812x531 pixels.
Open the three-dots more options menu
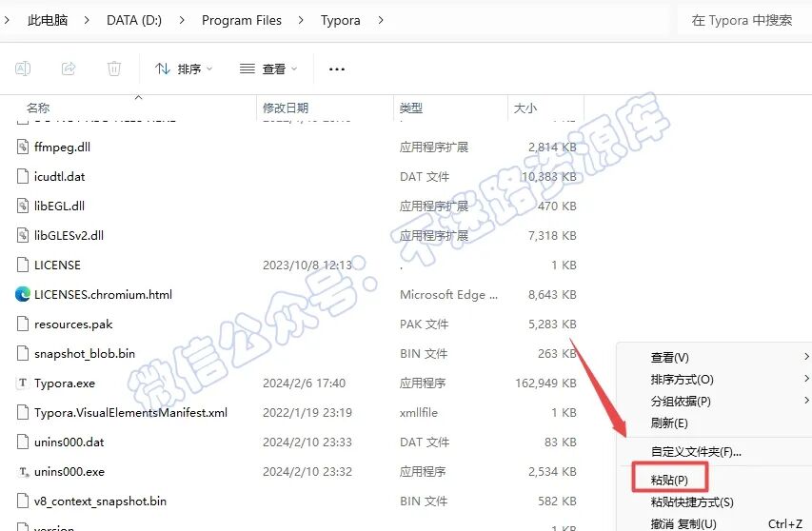337,69
